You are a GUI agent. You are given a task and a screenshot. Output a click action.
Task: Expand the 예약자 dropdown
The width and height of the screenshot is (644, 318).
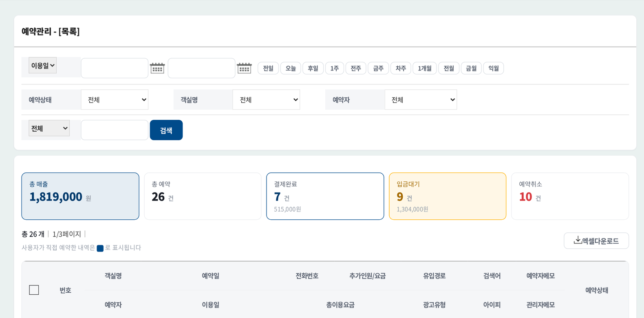click(x=421, y=99)
